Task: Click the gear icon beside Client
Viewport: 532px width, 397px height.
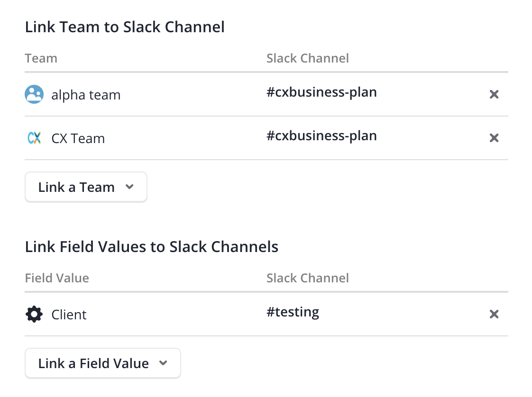Action: (x=34, y=314)
